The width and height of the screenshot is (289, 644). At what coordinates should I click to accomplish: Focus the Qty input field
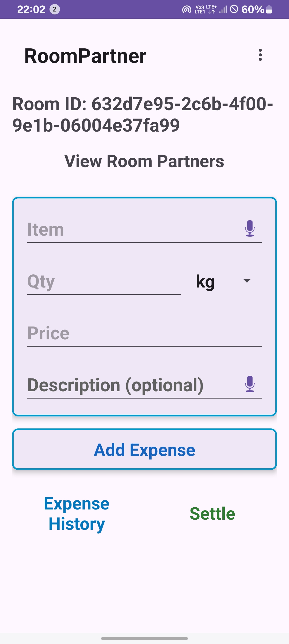click(x=104, y=281)
